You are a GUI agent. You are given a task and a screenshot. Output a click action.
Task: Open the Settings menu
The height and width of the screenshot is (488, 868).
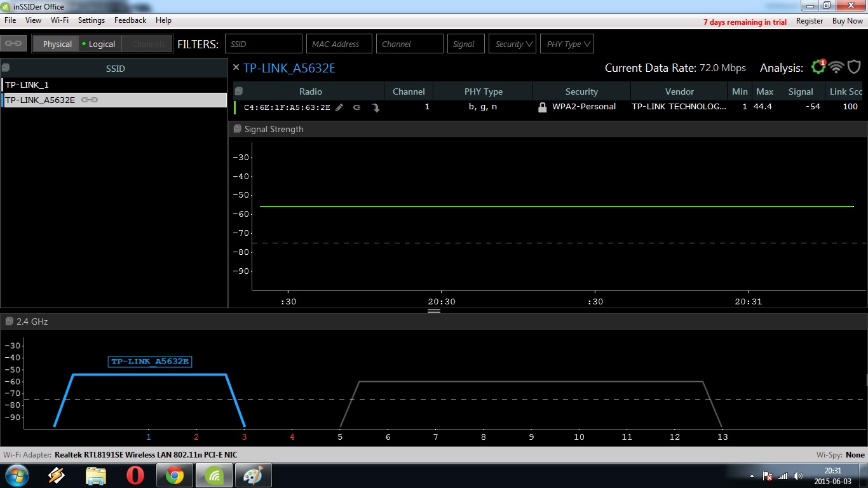(92, 20)
